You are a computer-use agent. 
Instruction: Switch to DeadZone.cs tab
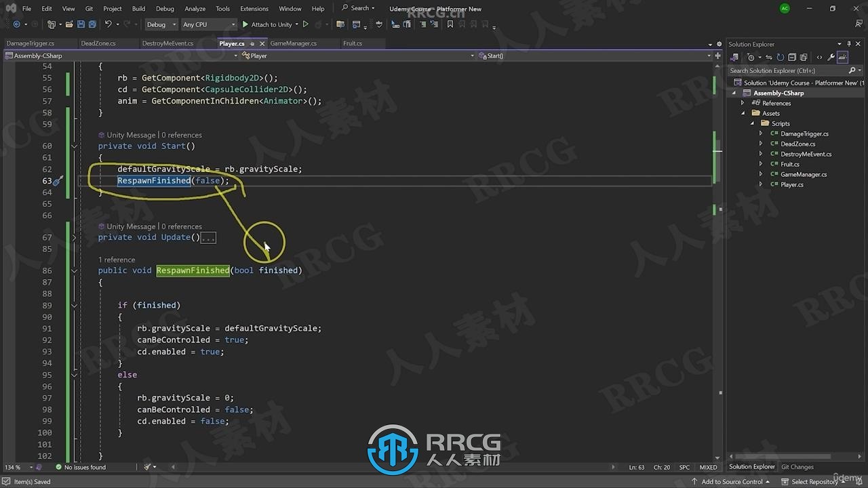(x=98, y=43)
